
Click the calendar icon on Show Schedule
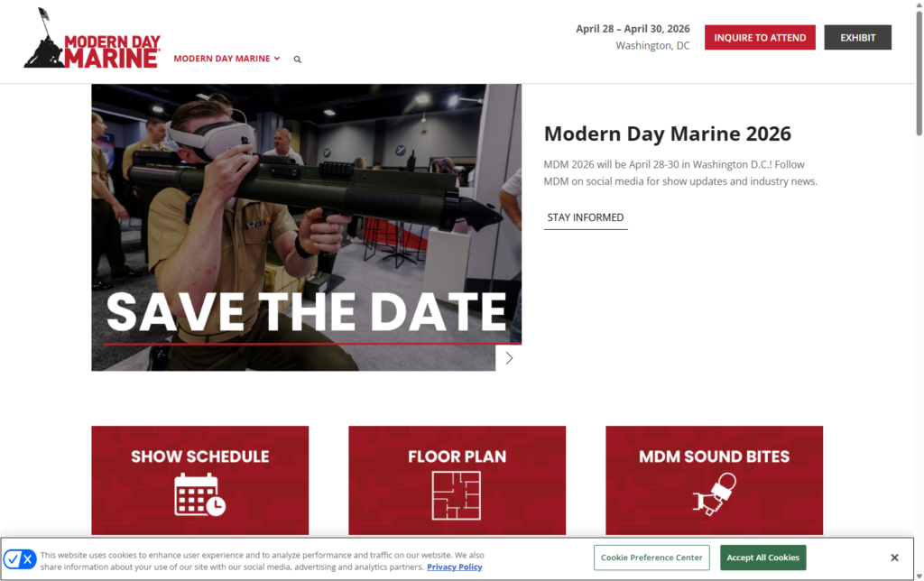199,493
